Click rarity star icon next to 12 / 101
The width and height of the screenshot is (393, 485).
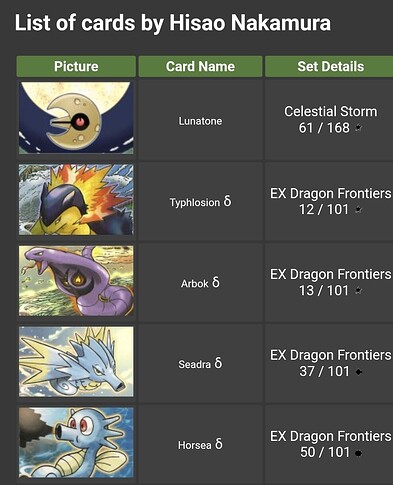click(359, 210)
